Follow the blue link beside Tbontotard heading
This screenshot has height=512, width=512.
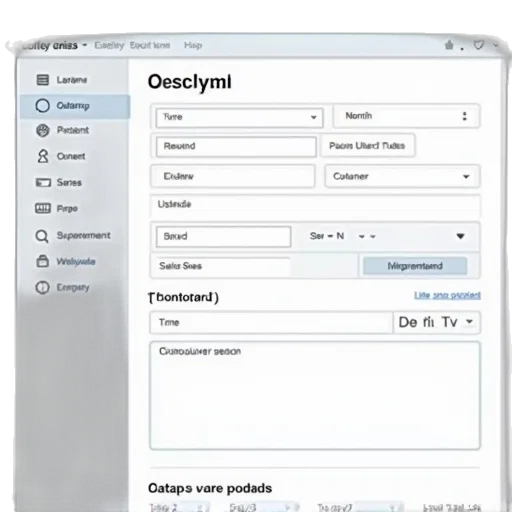click(447, 295)
